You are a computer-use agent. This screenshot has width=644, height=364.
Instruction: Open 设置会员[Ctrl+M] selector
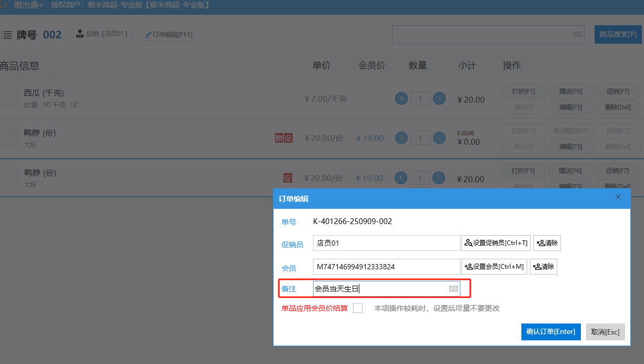[x=494, y=267]
